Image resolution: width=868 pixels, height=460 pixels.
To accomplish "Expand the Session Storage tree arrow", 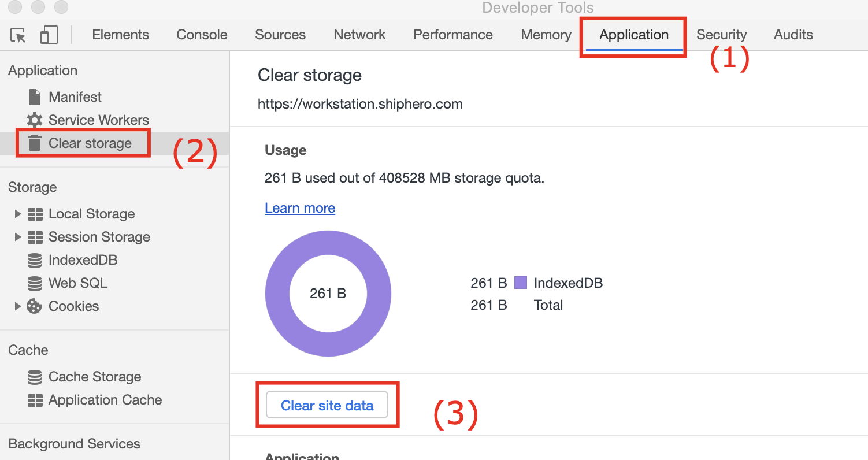I will tap(18, 237).
